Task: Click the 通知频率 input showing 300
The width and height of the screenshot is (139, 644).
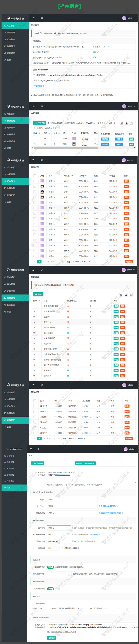Action: 53,548
